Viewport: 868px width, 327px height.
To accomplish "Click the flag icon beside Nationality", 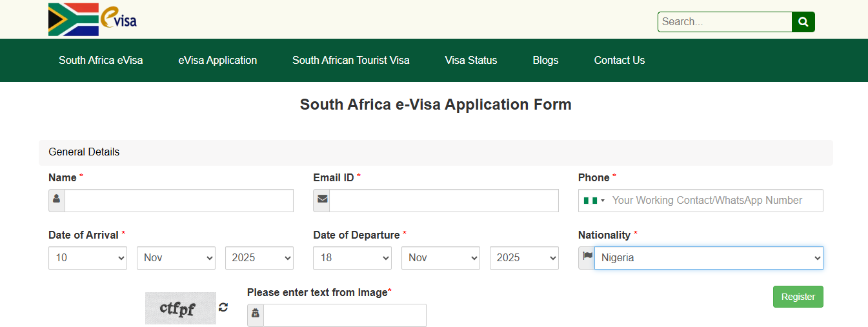I will tap(587, 257).
